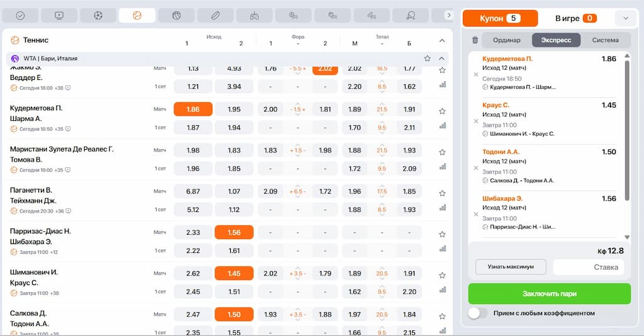This screenshot has height=336, width=644.
Task: Open statistics chart for Паганетти – Тейхманн match
Action: click(442, 208)
